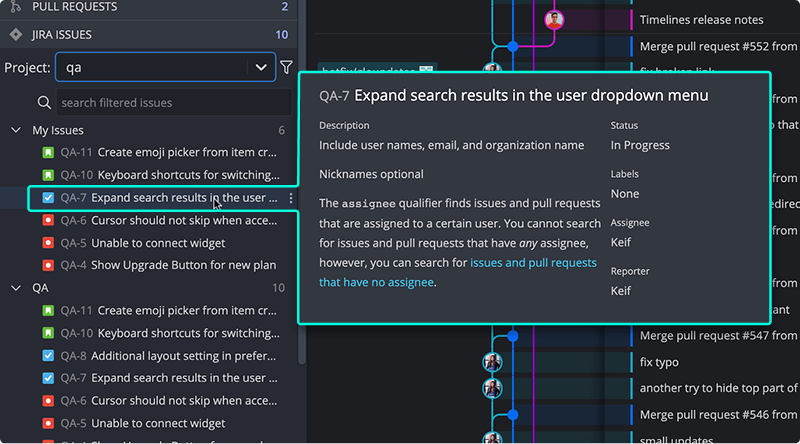
Task: Click 'another try to hide top part' commit
Action: pyautogui.click(x=718, y=388)
